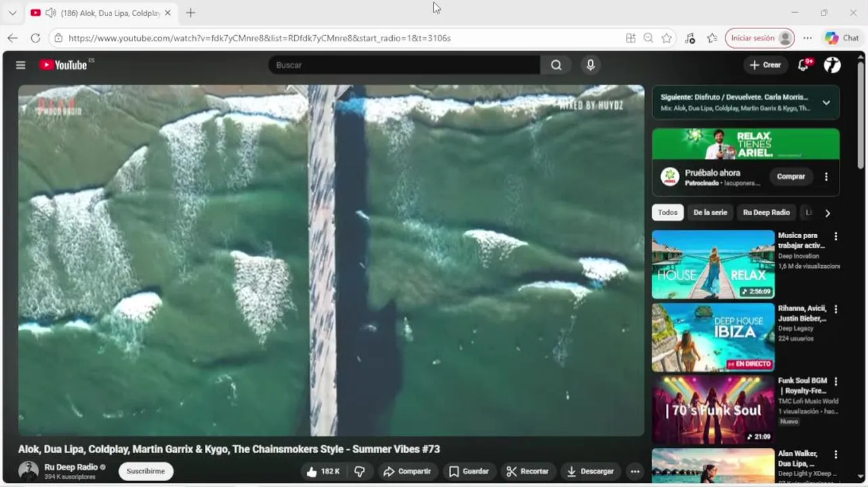Click the search magnifier button
868x487 pixels.
click(x=556, y=65)
